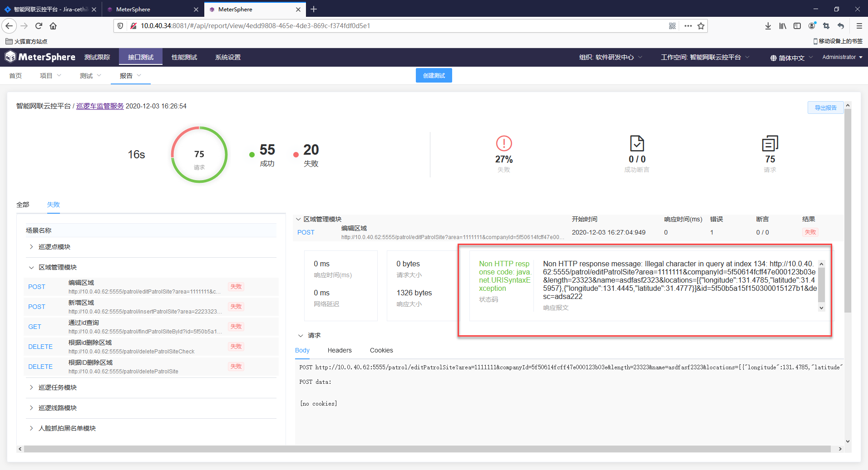This screenshot has height=470, width=868.
Task: Bookmark page with star icon
Action: pyautogui.click(x=701, y=26)
